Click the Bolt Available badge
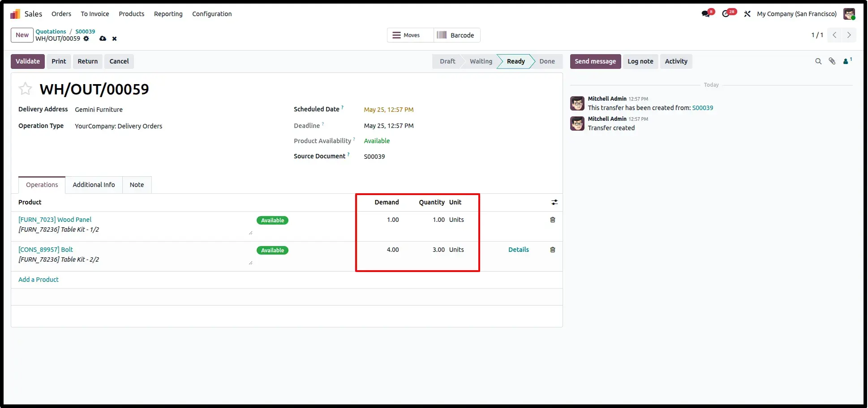The height and width of the screenshot is (408, 868). point(272,250)
